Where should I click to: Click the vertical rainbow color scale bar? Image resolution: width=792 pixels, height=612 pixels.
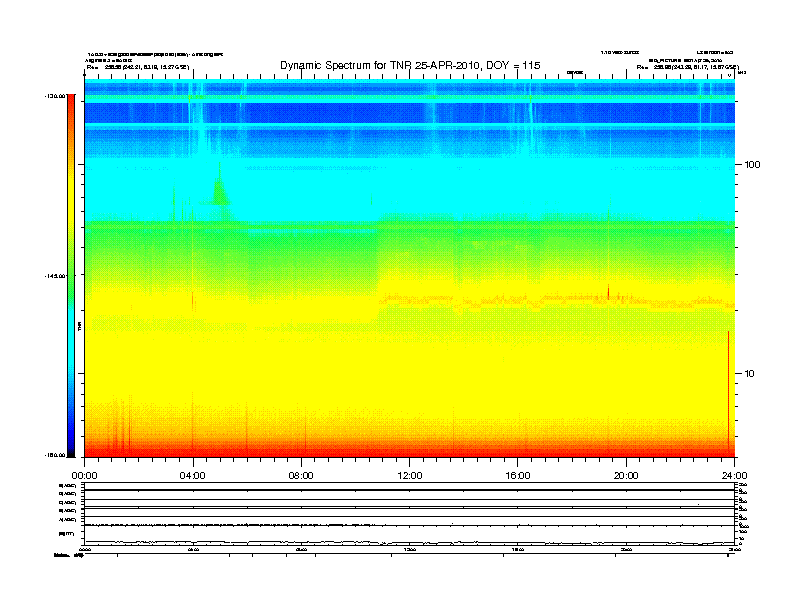click(x=71, y=276)
